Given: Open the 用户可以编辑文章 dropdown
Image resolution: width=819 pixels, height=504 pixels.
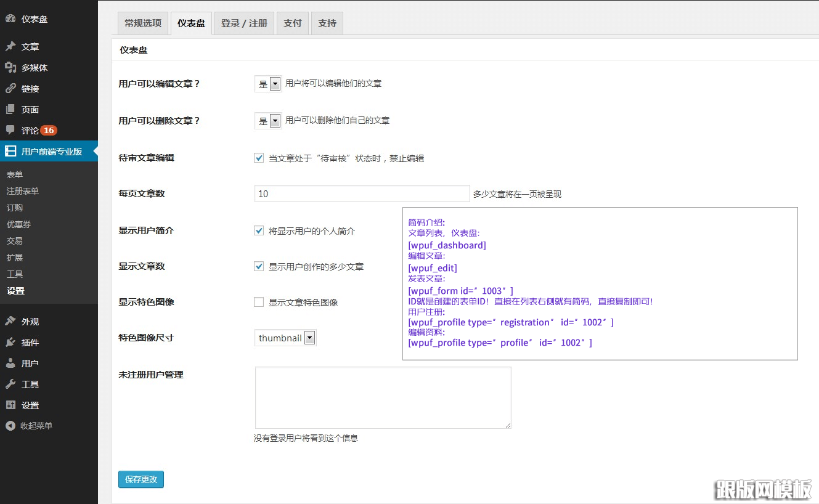Looking at the screenshot, I should [x=267, y=84].
